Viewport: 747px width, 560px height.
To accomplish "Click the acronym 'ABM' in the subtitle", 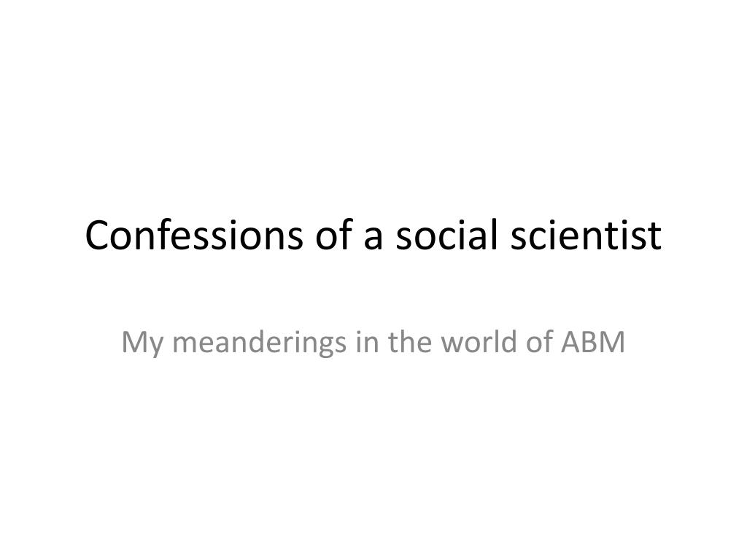I will [x=592, y=342].
